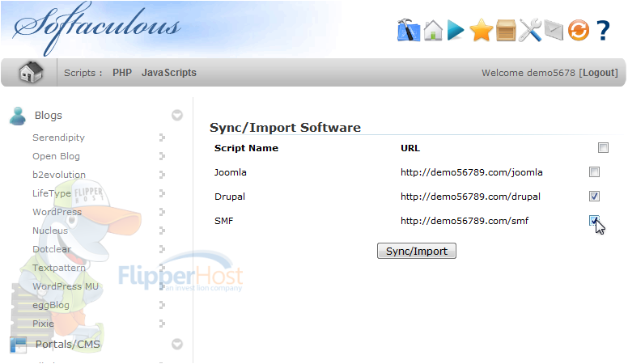Click the orange sync refresh icon
628x364 pixels.
(579, 31)
